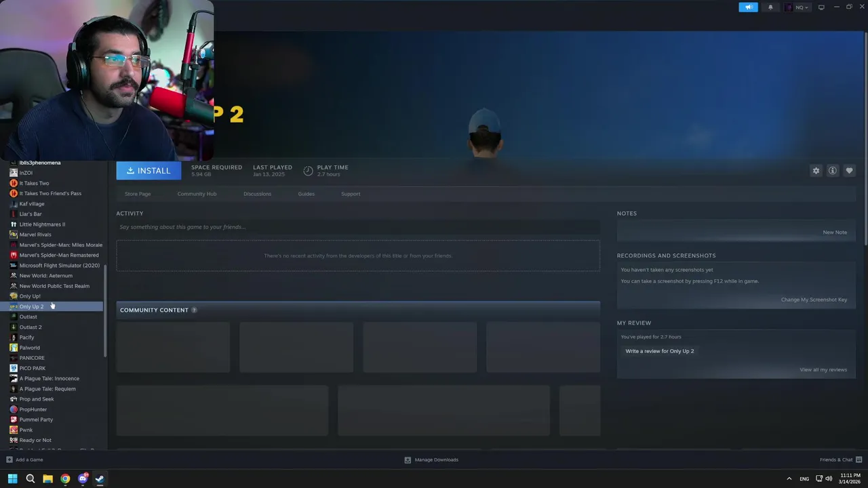Open the Guides tab
868x488 pixels.
coord(306,194)
